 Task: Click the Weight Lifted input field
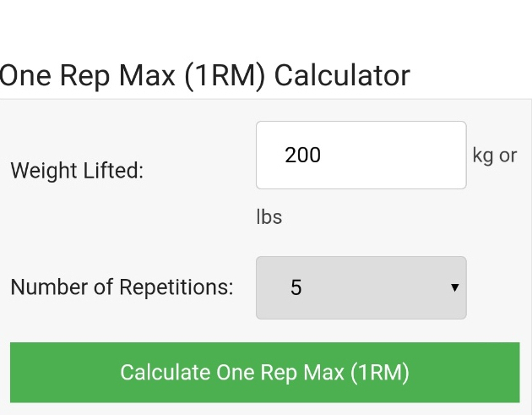point(361,155)
